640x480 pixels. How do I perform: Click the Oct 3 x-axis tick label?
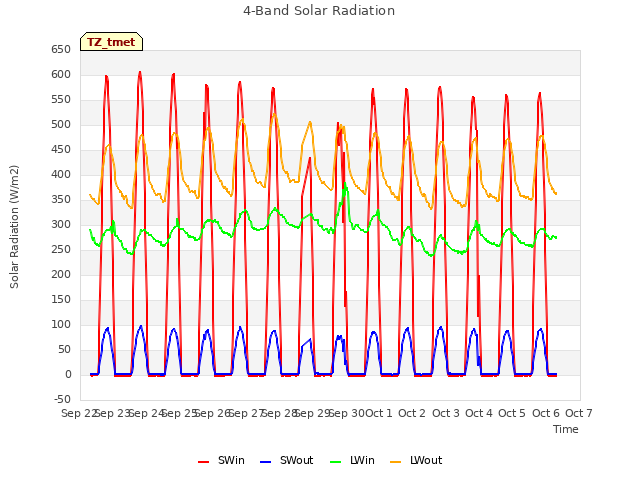pyautogui.click(x=446, y=413)
